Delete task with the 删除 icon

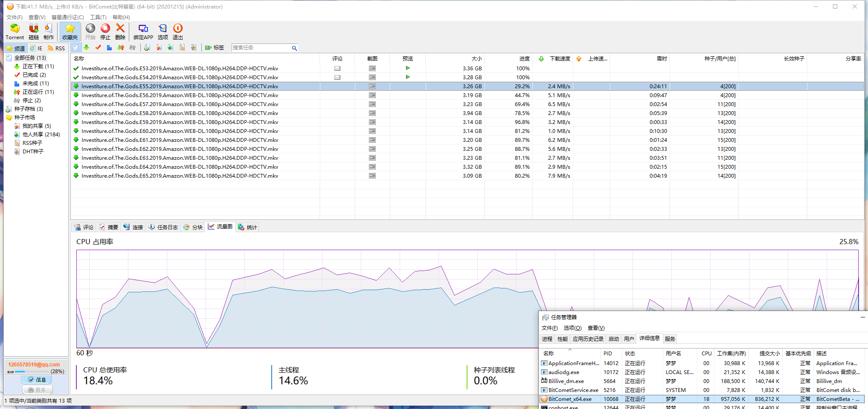pos(120,32)
